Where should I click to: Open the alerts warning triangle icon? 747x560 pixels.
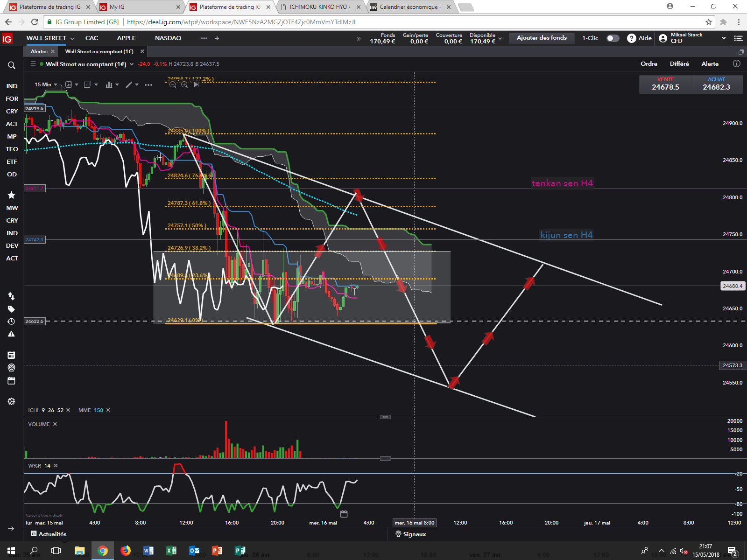(12, 334)
